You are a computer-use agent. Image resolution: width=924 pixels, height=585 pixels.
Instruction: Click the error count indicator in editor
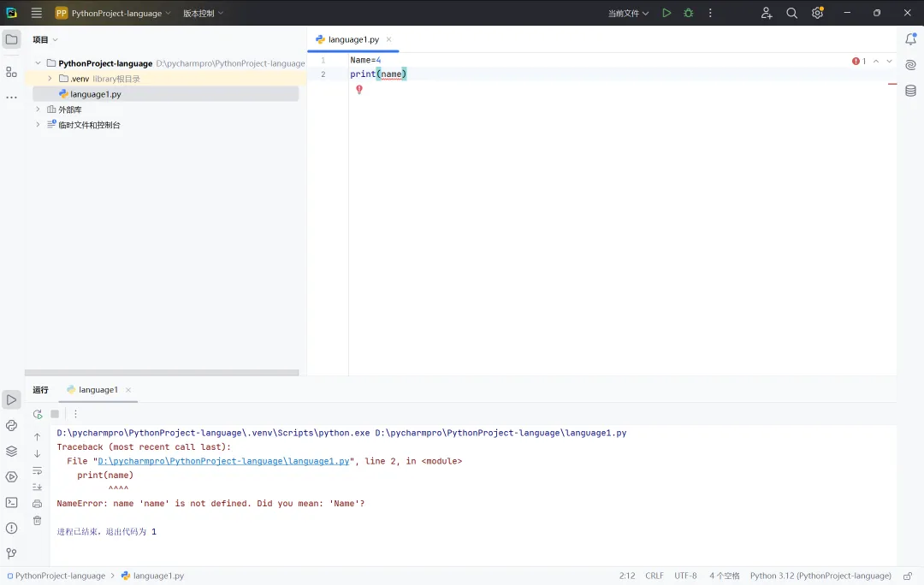pyautogui.click(x=859, y=62)
